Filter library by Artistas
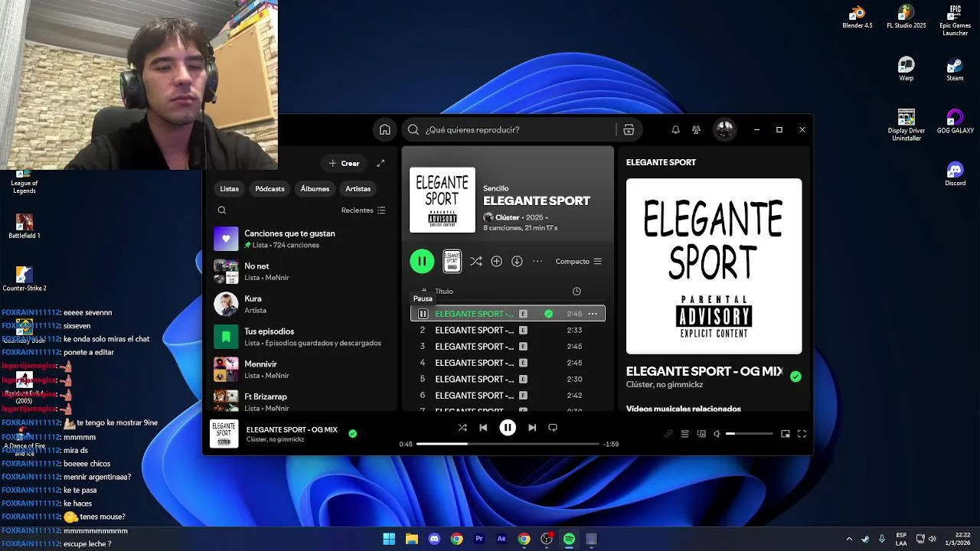Viewport: 980px width, 551px height. 358,189
